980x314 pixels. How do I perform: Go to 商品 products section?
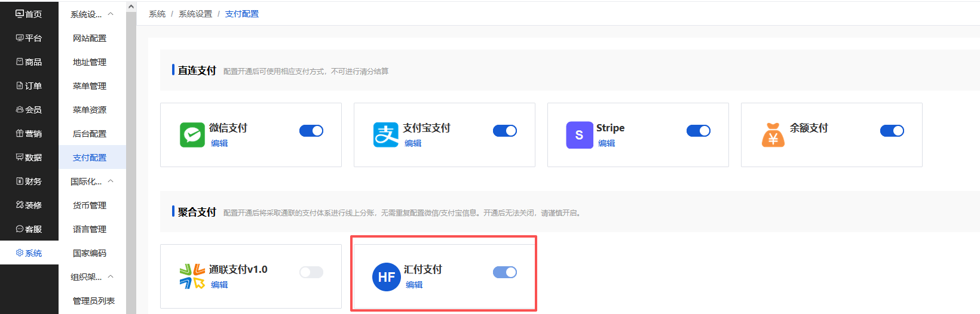29,61
